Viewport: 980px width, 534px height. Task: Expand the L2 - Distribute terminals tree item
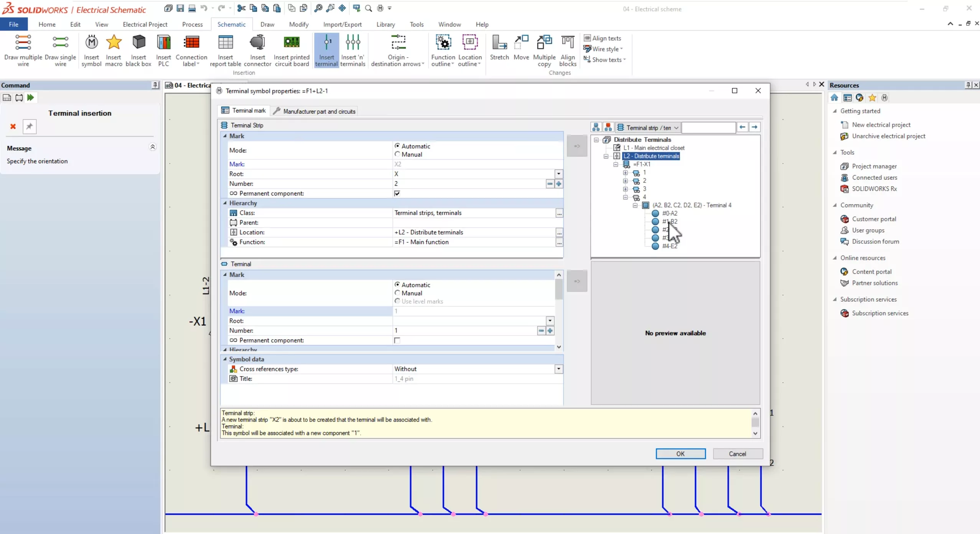click(x=606, y=156)
